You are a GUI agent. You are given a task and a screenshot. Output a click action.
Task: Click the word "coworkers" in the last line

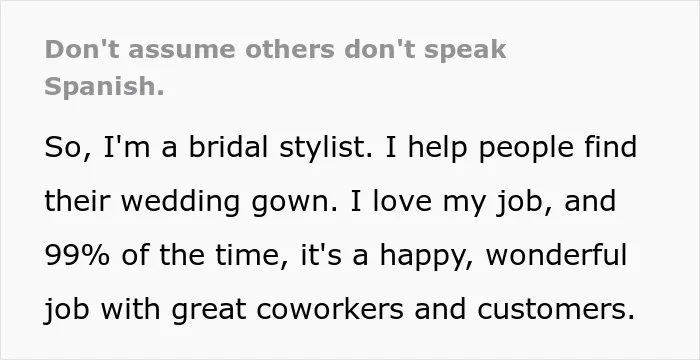point(330,309)
